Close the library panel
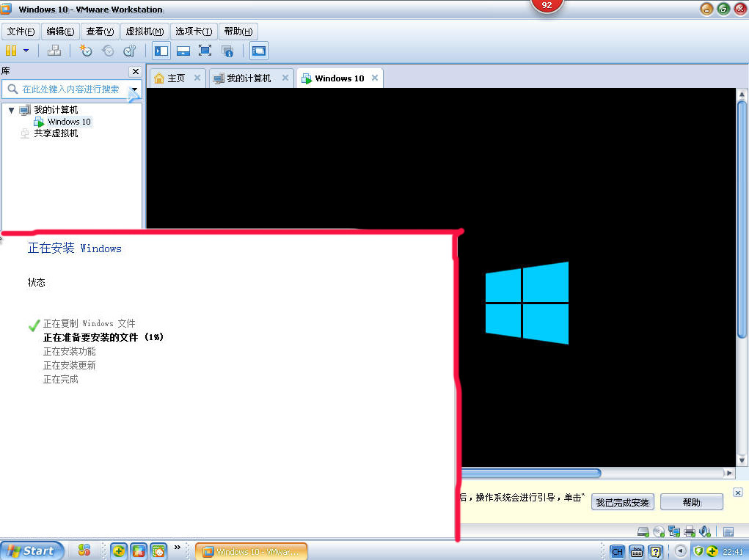The height and width of the screenshot is (560, 749). 136,71
